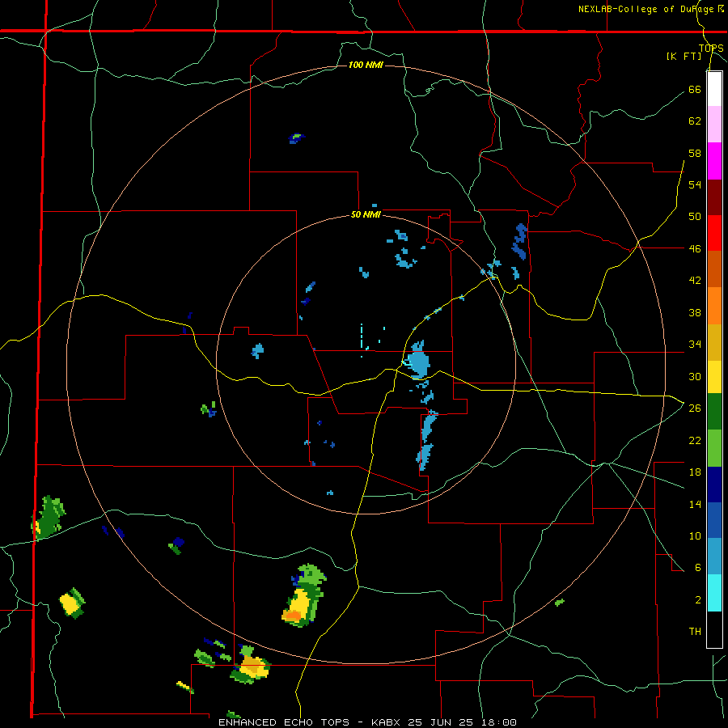The image size is (728, 728).
Task: Click the "25 JUN 25" date text
Action: point(441,722)
